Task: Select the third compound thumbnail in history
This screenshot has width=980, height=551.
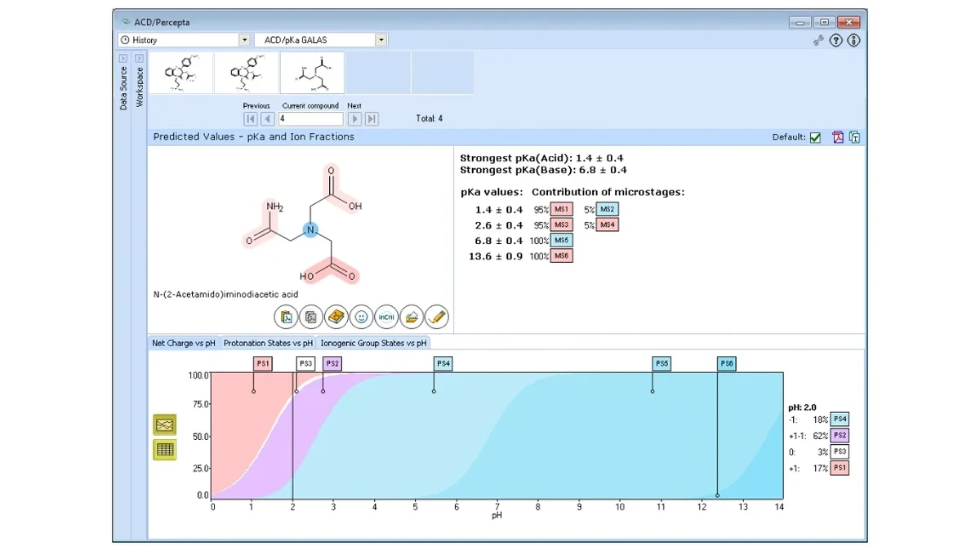Action: pyautogui.click(x=313, y=73)
